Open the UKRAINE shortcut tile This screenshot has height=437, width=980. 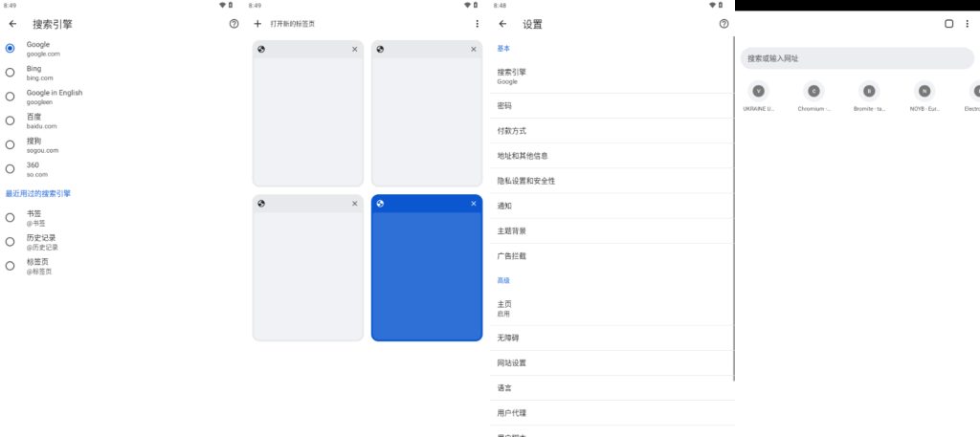click(759, 97)
